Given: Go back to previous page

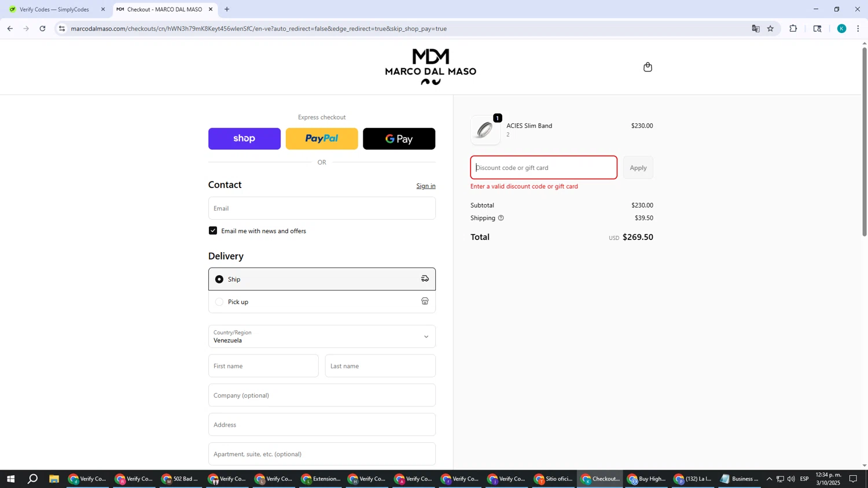Looking at the screenshot, I should pos(10,28).
